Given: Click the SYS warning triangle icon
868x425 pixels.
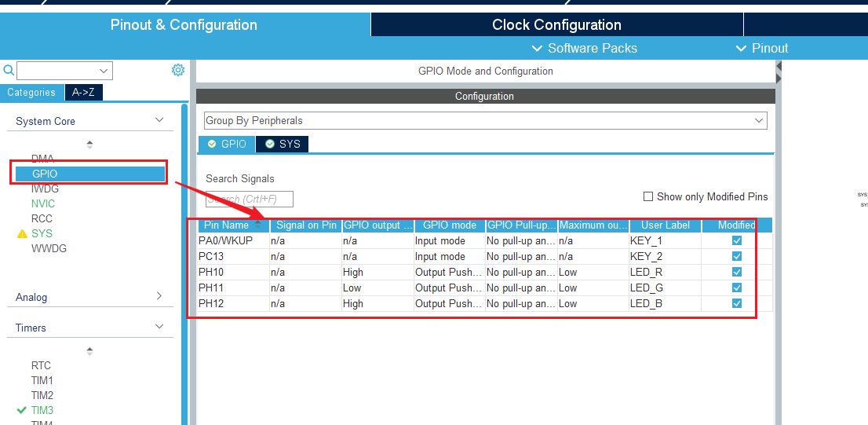Looking at the screenshot, I should pos(22,234).
